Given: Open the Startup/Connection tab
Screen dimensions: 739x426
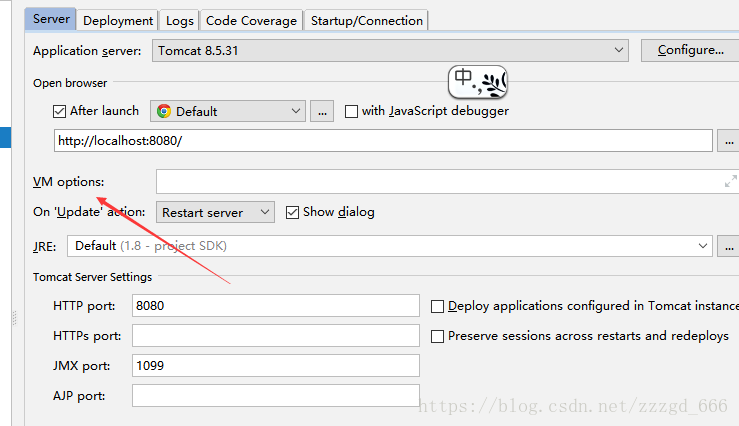Looking at the screenshot, I should [x=366, y=21].
